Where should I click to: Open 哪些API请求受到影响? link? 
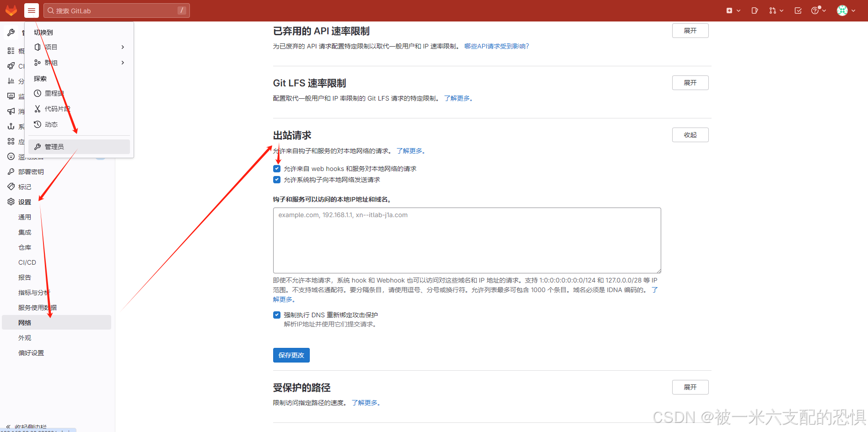[x=496, y=46]
